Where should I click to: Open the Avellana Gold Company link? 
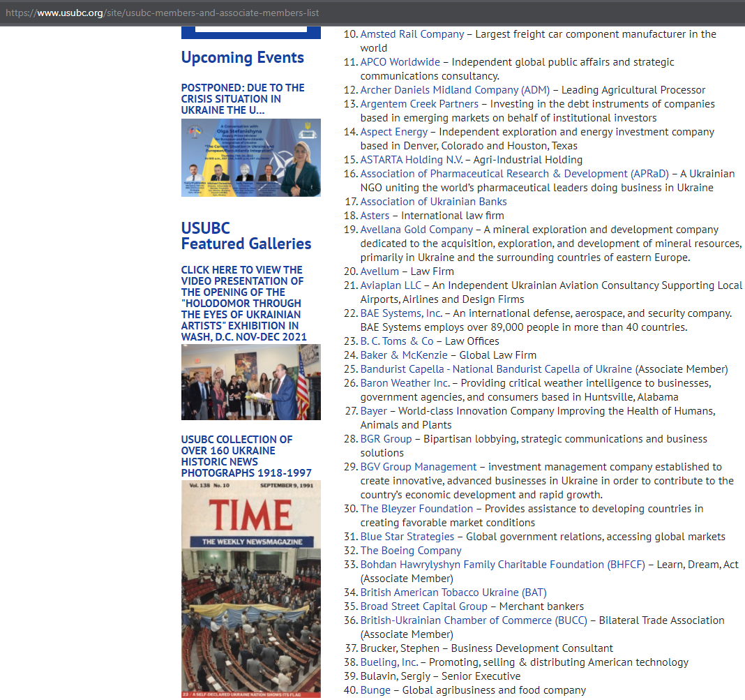point(416,230)
